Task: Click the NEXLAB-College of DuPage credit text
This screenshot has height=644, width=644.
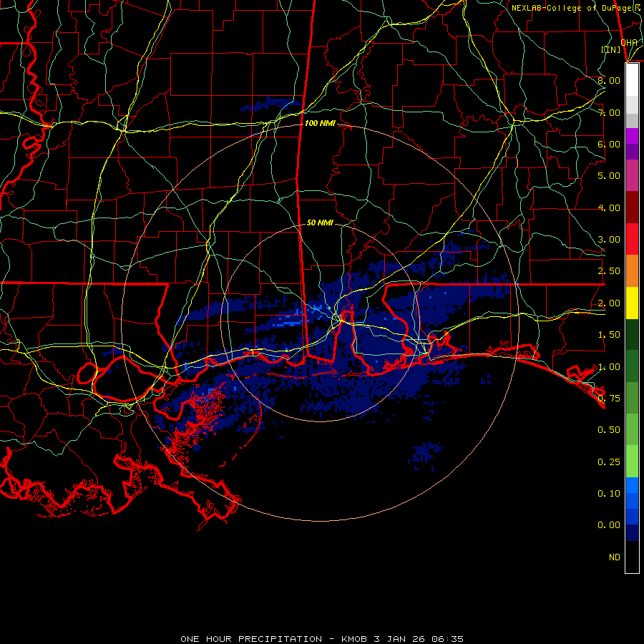Action: 575,8
